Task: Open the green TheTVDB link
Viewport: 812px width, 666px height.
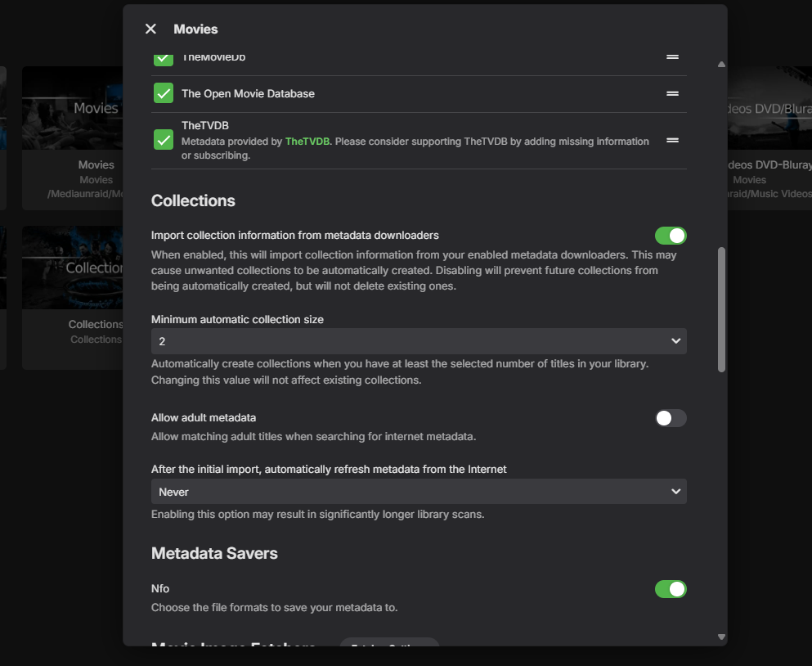Action: (307, 142)
